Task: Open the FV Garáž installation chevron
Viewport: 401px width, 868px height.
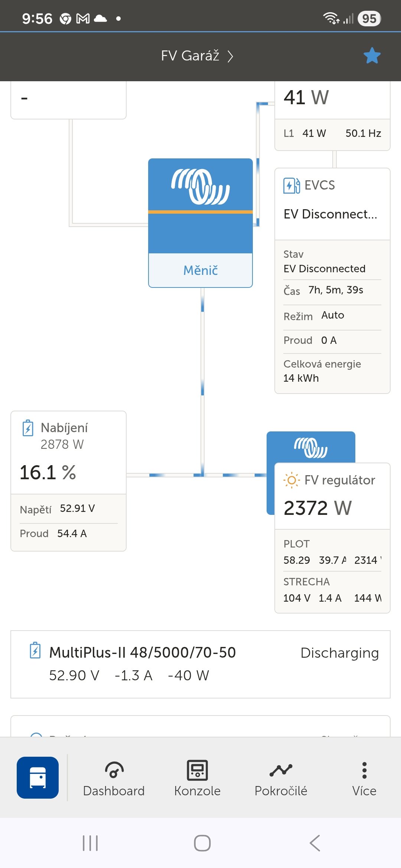Action: tap(230, 56)
